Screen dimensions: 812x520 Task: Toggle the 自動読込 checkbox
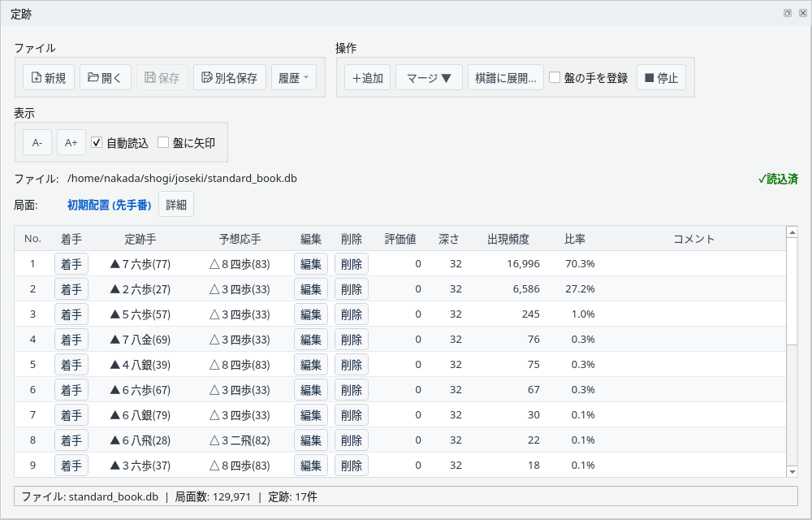pos(97,142)
